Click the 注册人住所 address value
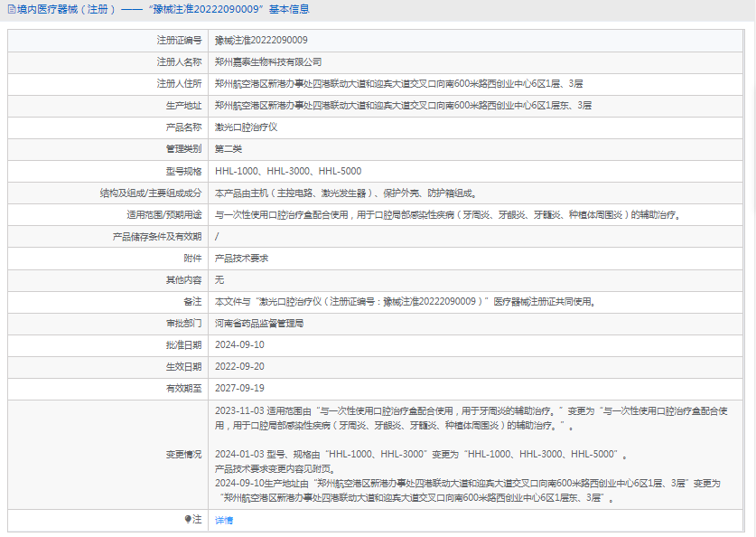 coord(398,83)
